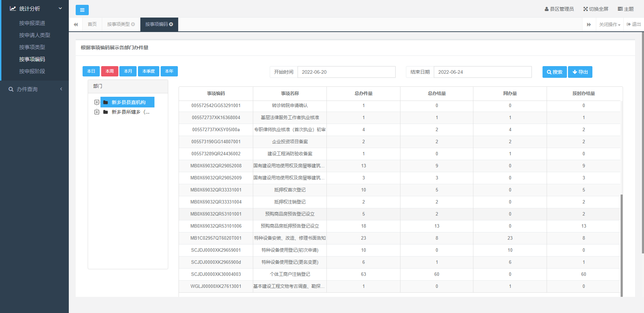Switch to the 首页 tab

[92, 24]
